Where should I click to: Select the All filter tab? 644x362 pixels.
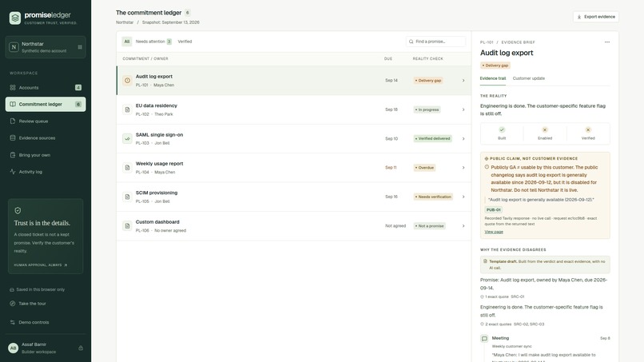pyautogui.click(x=127, y=42)
